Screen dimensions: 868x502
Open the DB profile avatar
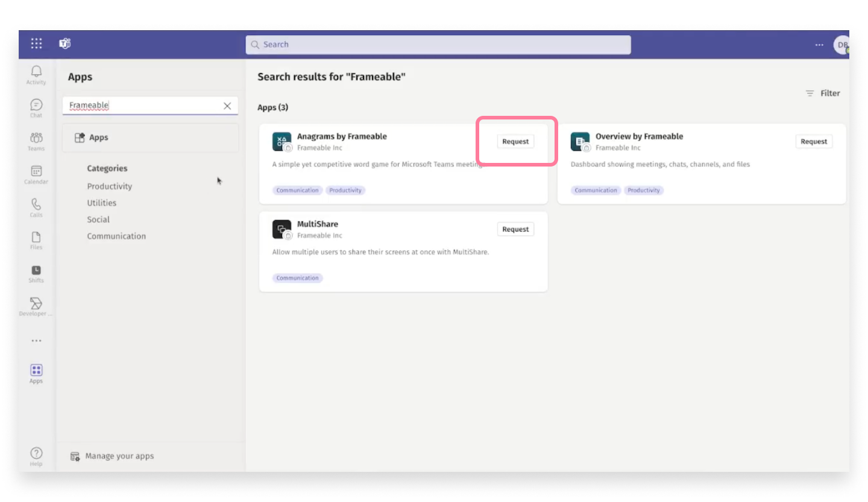tap(841, 45)
